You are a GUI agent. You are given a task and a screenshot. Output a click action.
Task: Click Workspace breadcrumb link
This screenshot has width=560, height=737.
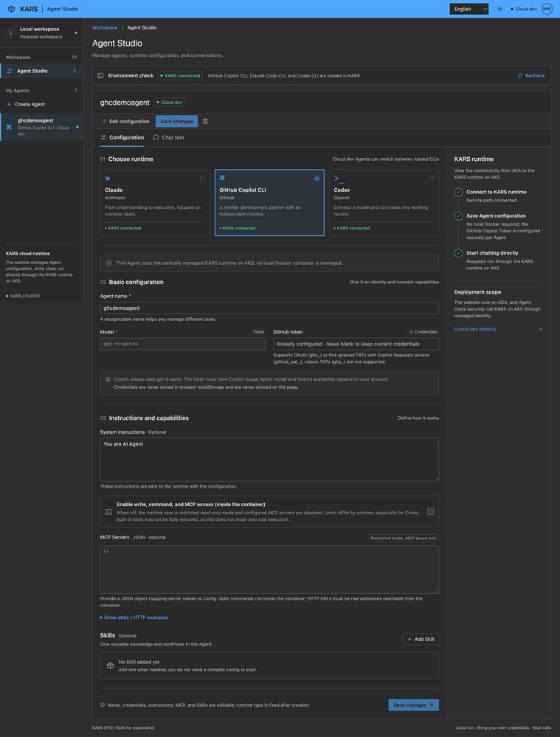click(105, 28)
